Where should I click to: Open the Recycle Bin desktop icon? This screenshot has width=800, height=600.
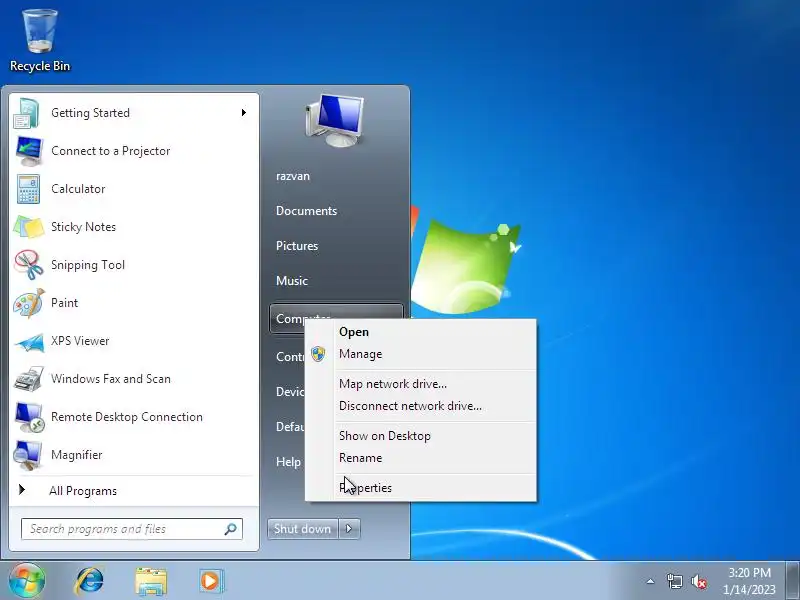(40, 41)
